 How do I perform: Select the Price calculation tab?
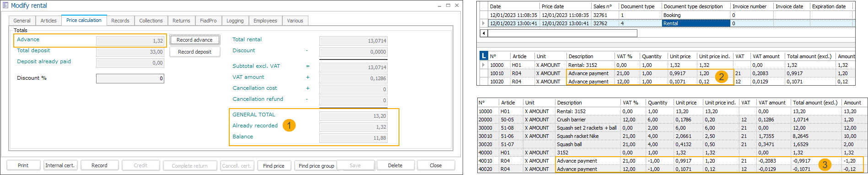click(84, 20)
